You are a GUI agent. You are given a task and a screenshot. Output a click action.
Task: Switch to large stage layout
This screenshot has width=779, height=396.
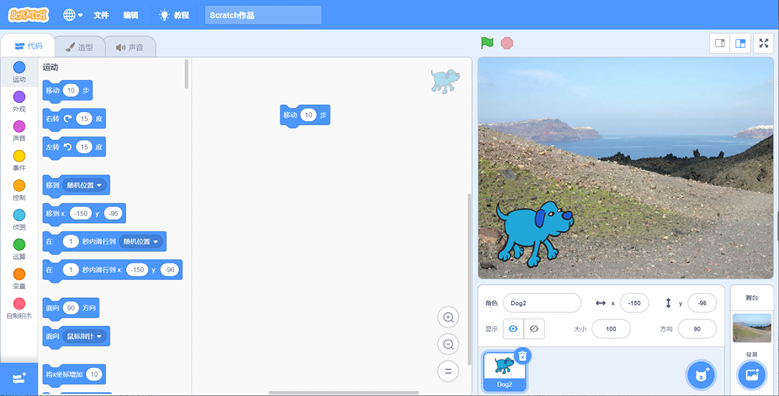click(740, 43)
